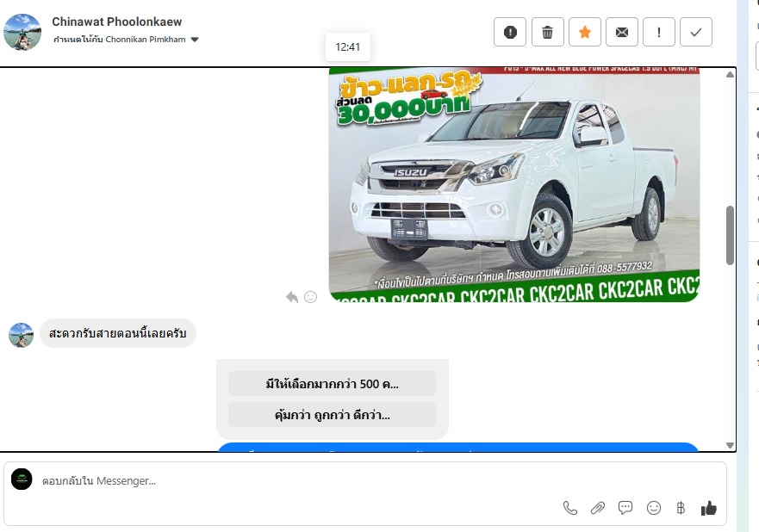Click the phone call icon
This screenshot has height=532, width=759.
[x=570, y=508]
